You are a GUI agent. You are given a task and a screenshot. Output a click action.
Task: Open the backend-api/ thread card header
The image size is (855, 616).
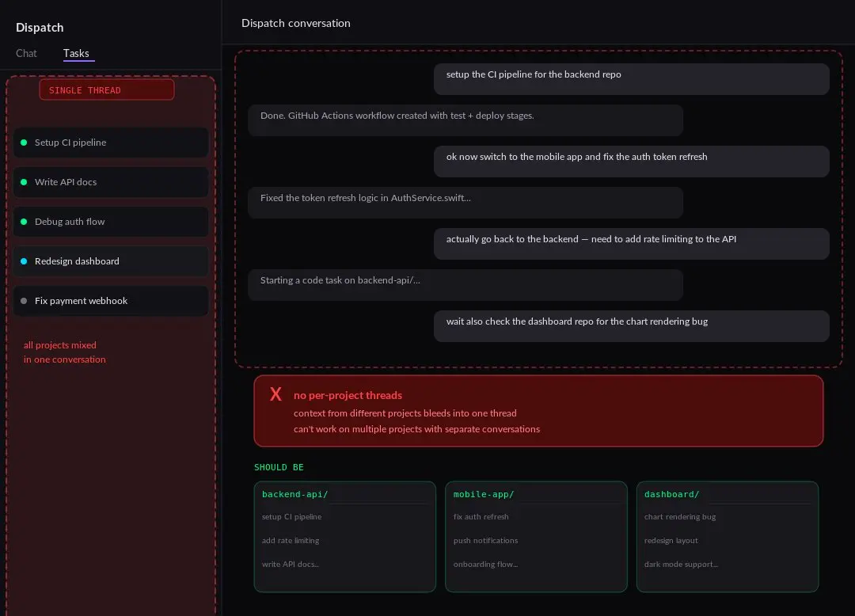point(295,494)
